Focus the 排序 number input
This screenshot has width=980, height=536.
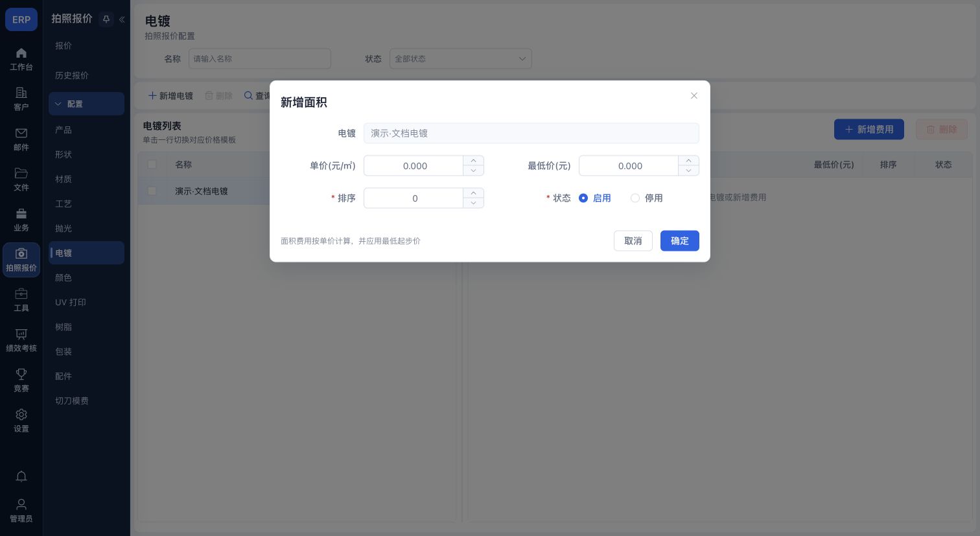414,198
